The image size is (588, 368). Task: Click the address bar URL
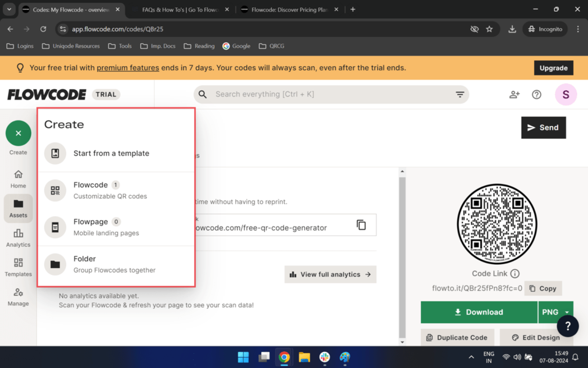click(x=118, y=29)
